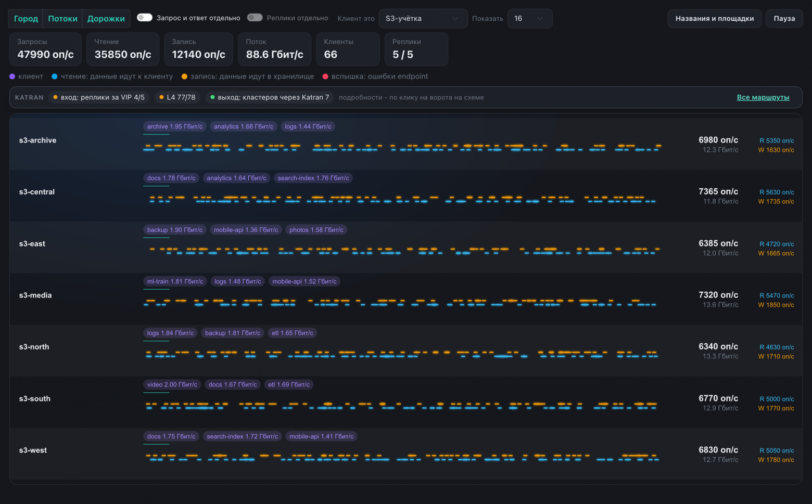The image size is (812, 504).
Task: Open the Потоки tab
Action: point(62,19)
